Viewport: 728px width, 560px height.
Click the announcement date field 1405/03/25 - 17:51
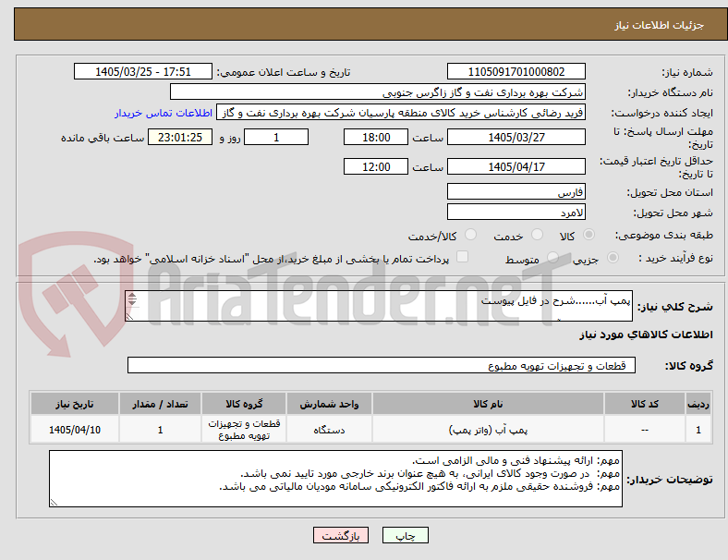click(x=143, y=72)
